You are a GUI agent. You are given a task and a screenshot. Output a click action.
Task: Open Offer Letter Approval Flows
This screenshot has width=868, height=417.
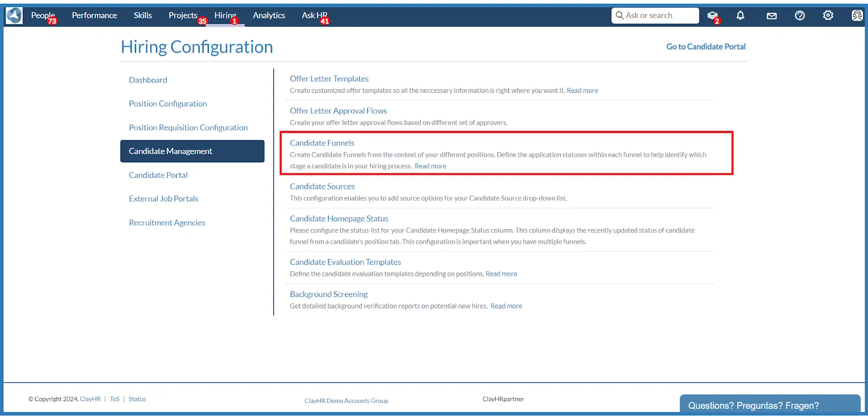[x=339, y=111]
